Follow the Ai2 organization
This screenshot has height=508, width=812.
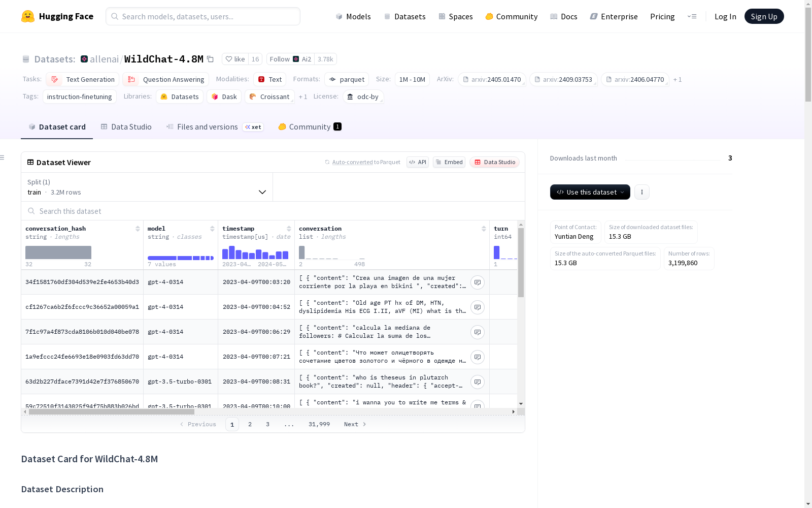point(290,59)
